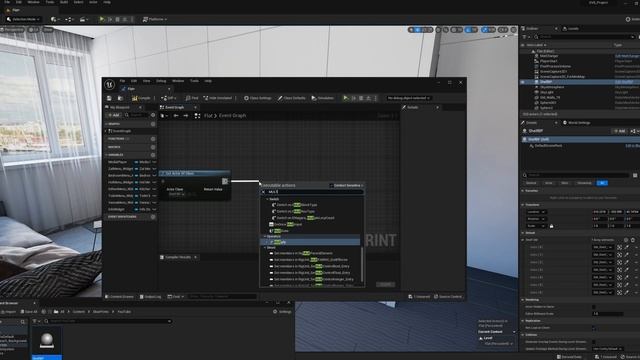Collapse the Struct category in actions list
The height and width of the screenshot is (360, 640).
click(x=264, y=248)
